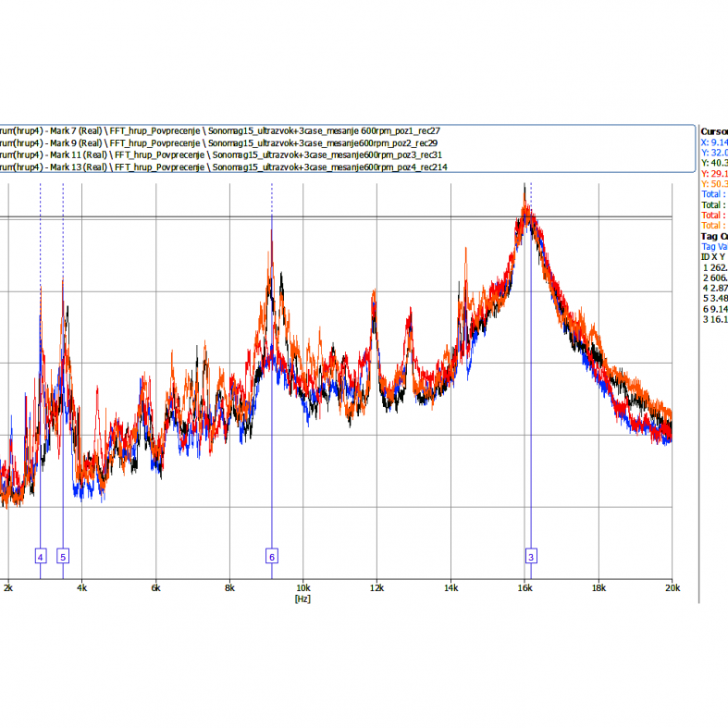Viewport: 728px width, 728px height.
Task: Click the orange cursor Y value readout
Action: [x=714, y=184]
